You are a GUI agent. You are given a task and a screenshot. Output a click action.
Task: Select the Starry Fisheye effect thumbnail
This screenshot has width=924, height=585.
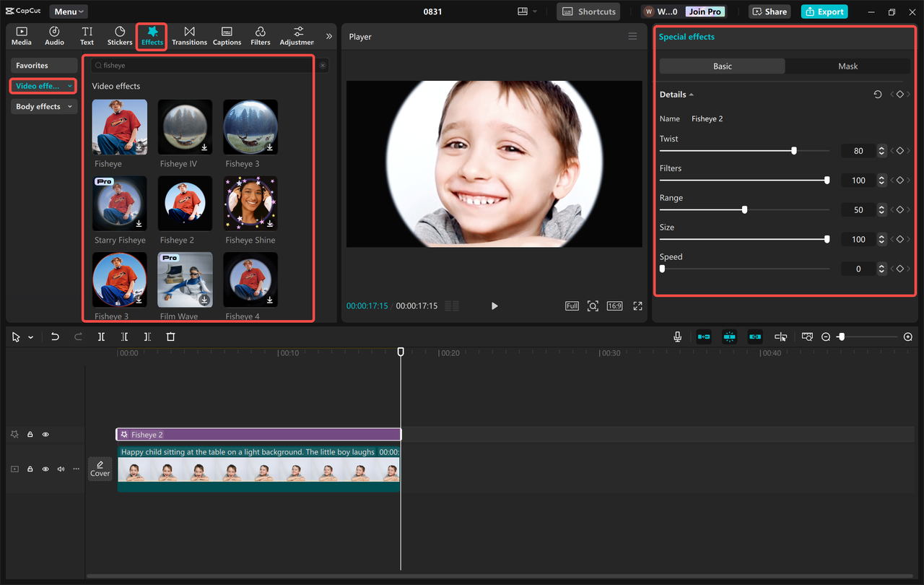click(x=120, y=204)
